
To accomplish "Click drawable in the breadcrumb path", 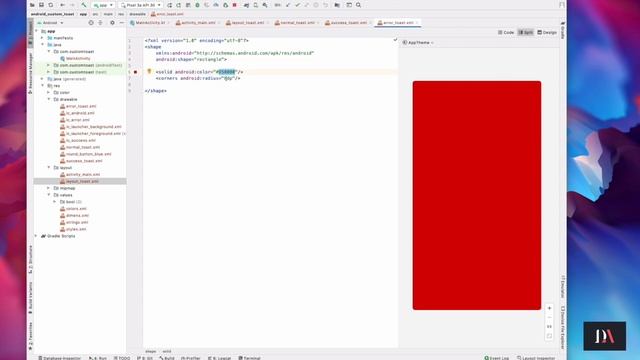I will point(138,14).
